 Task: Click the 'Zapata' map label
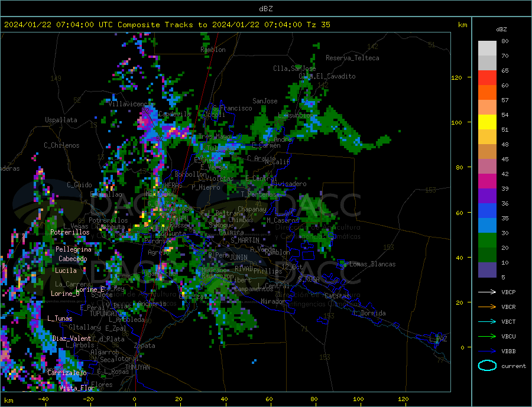[x=145, y=346]
